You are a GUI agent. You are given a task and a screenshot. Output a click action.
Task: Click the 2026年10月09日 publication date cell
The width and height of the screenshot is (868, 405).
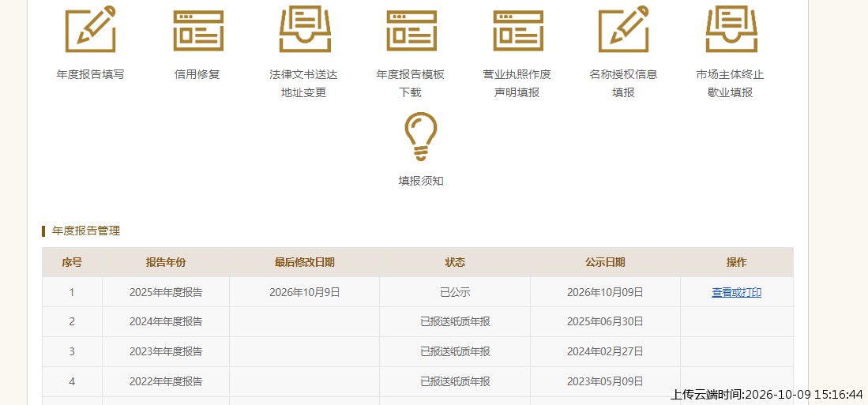pyautogui.click(x=605, y=292)
